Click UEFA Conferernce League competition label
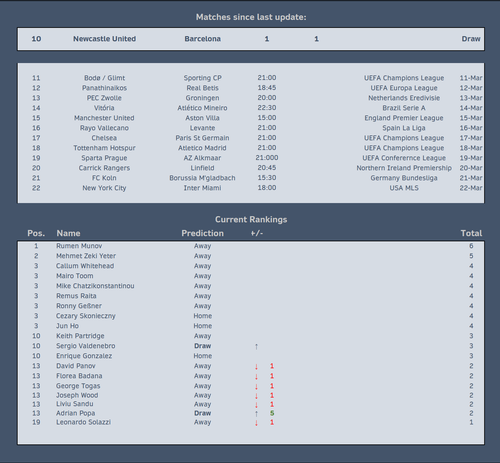 [404, 158]
